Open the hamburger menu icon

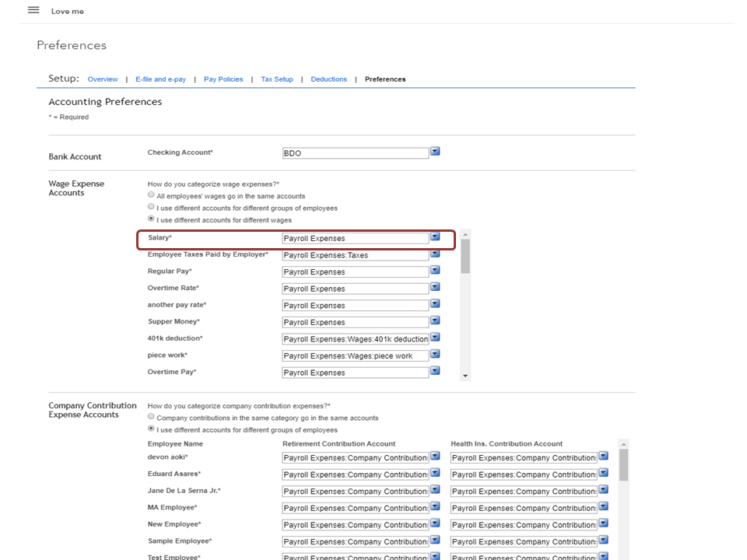click(33, 10)
